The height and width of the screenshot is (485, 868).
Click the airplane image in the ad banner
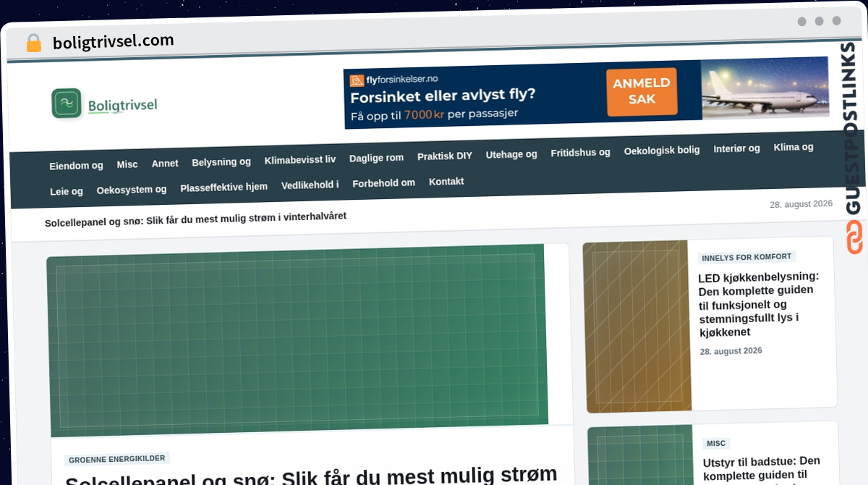(x=765, y=88)
